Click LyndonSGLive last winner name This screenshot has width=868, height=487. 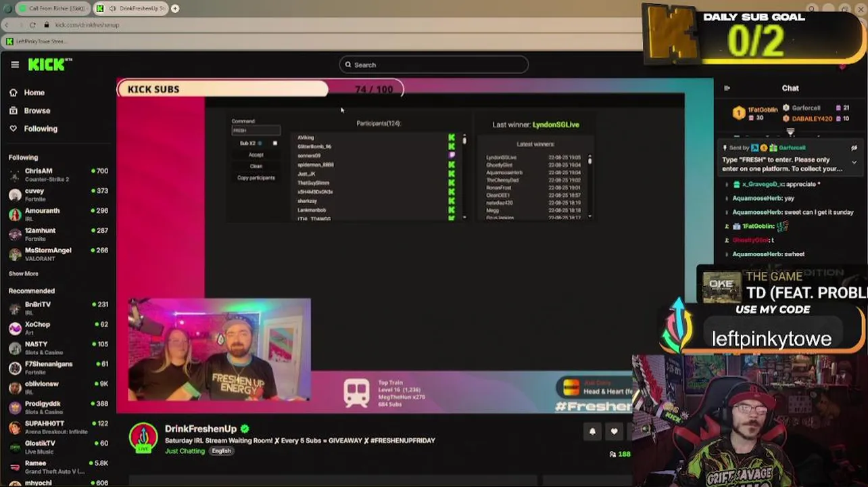[556, 124]
